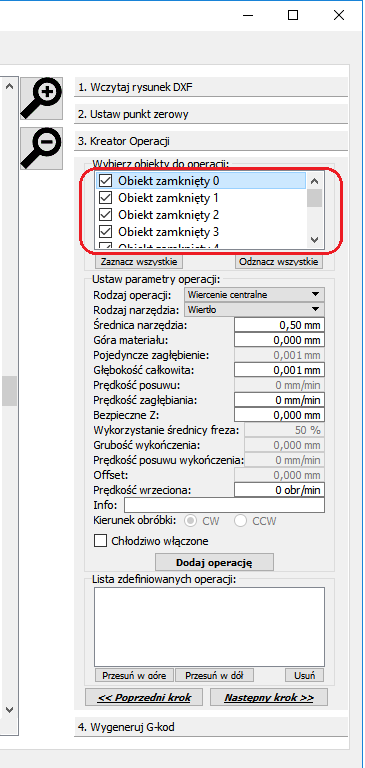Click the Średnica narzędzia input field

click(279, 325)
